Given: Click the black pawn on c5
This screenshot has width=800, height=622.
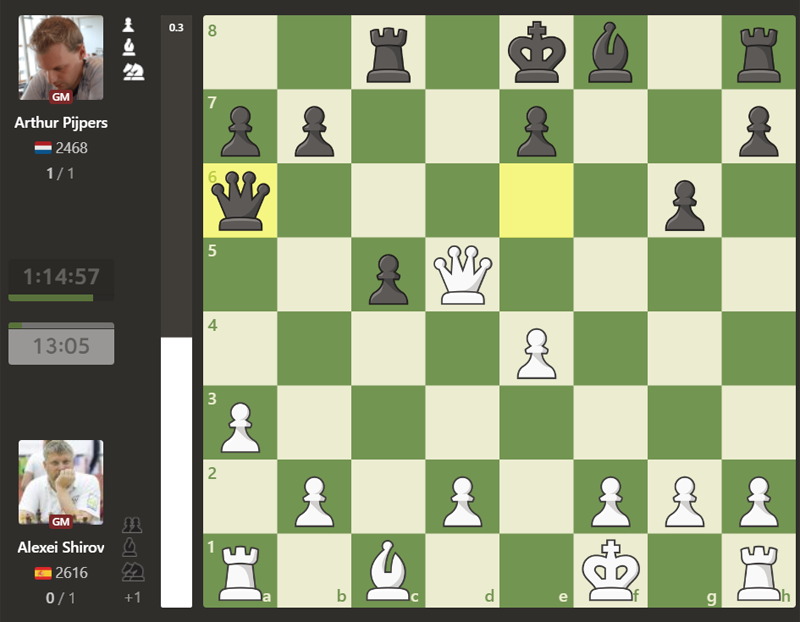Looking at the screenshot, I should [x=388, y=274].
